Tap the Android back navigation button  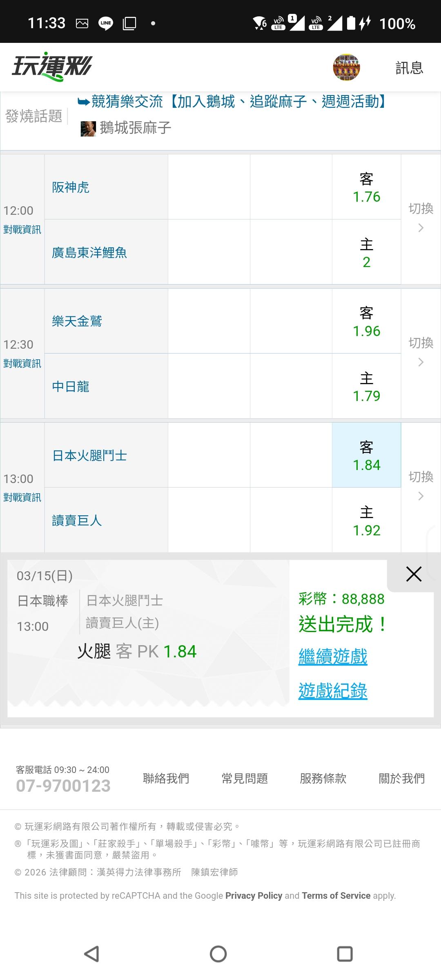pyautogui.click(x=92, y=954)
